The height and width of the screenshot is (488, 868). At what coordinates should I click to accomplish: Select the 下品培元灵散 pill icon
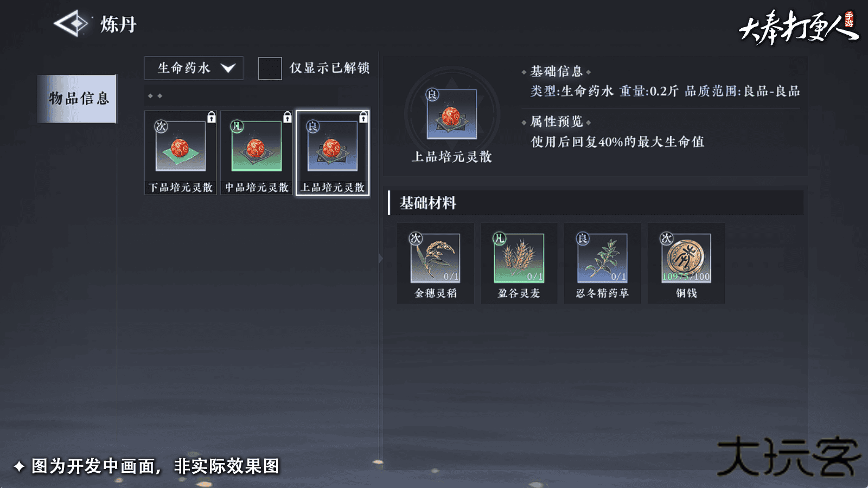181,146
